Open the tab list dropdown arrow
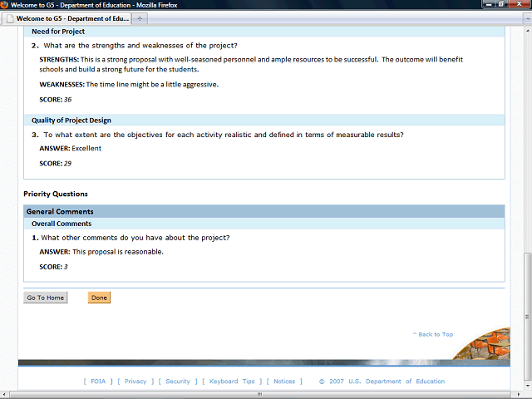This screenshot has height=399, width=532. pyautogui.click(x=527, y=19)
